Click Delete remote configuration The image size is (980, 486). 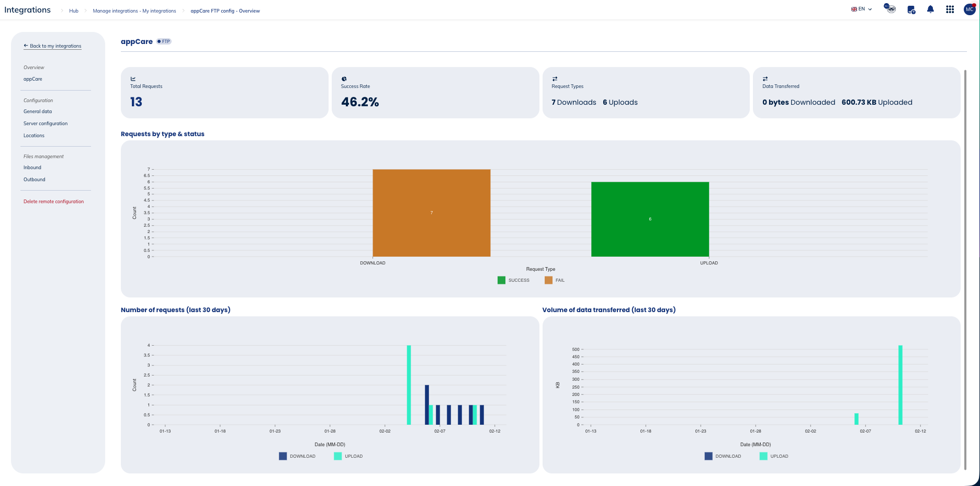pyautogui.click(x=53, y=202)
